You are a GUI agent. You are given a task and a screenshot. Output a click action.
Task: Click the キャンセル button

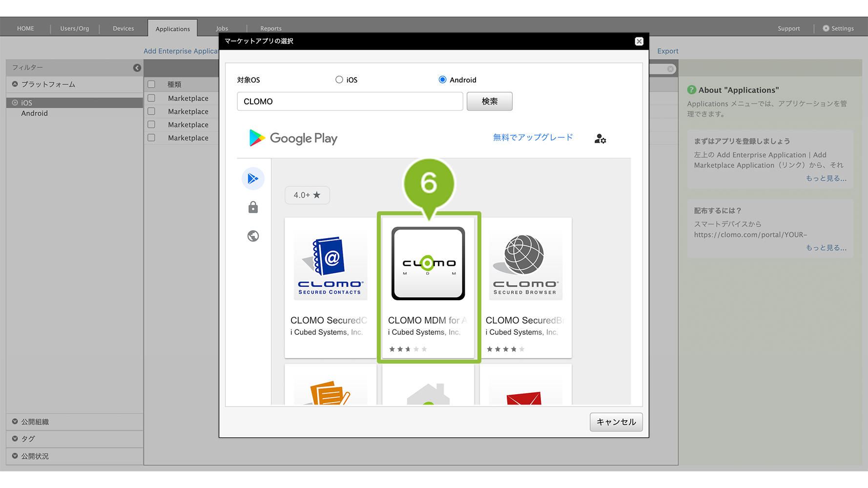tap(616, 422)
